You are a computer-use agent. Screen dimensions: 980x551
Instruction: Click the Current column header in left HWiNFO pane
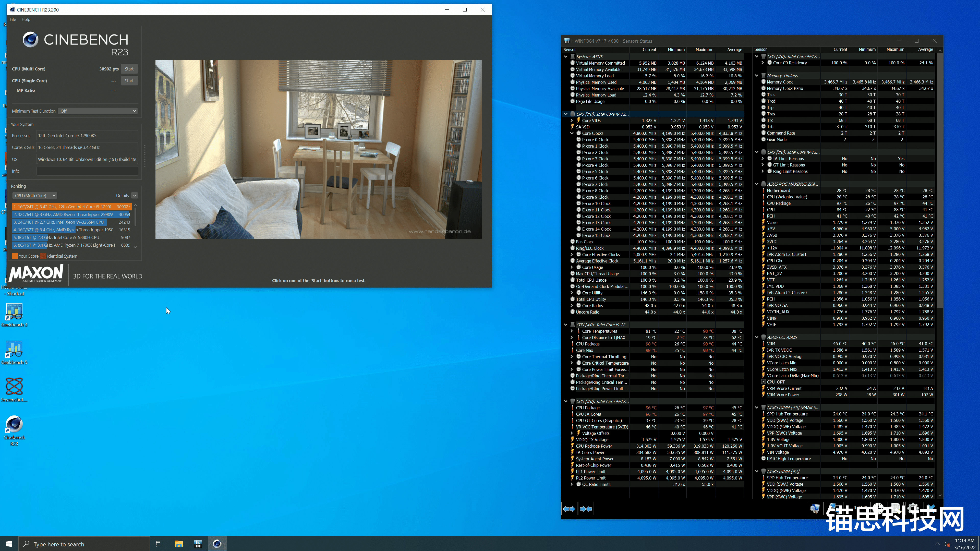coord(644,50)
